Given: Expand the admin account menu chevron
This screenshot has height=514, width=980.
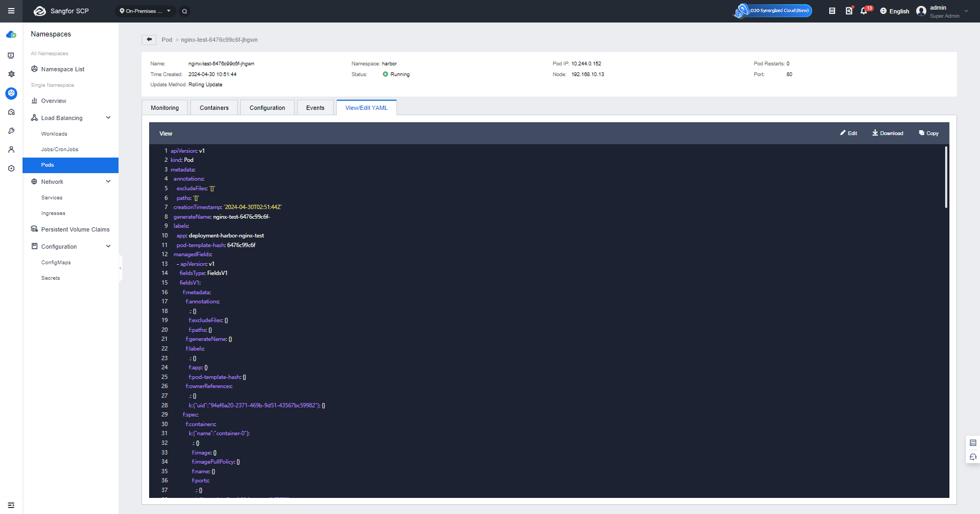Looking at the screenshot, I should 967,11.
